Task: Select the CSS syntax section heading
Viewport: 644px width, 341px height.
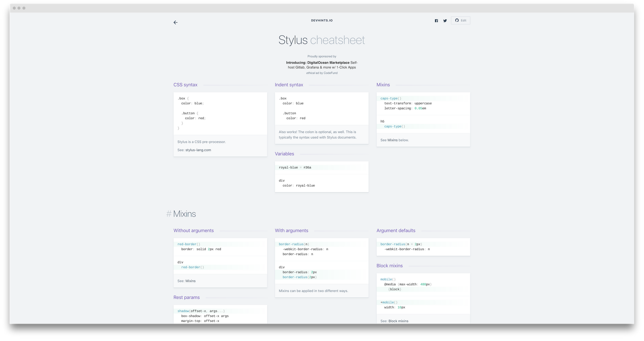Action: pos(185,84)
